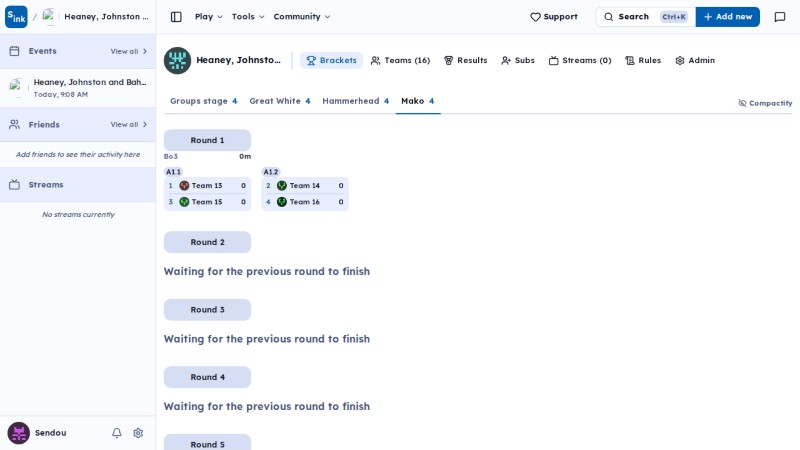Screen dimensions: 800x450
Task: Click the Today, 9:08 AM timestamp
Action: 61,94
